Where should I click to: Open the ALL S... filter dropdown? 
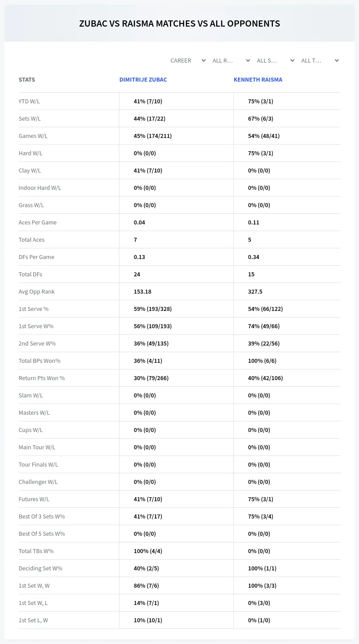pyautogui.click(x=276, y=60)
